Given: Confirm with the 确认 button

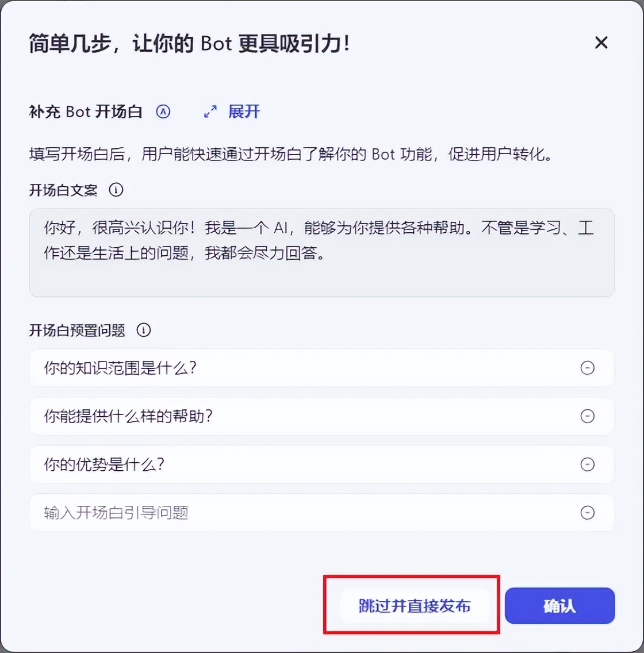Looking at the screenshot, I should tap(559, 606).
